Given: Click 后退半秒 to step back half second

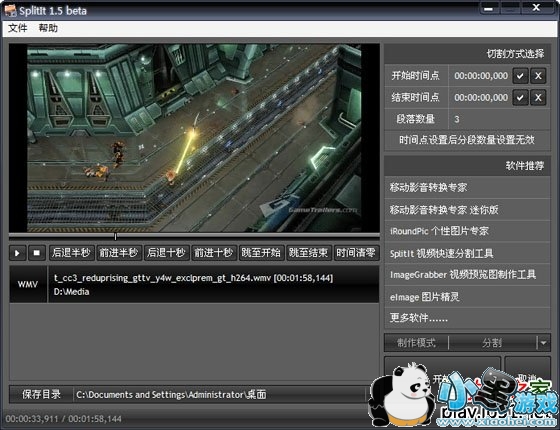Looking at the screenshot, I should coord(71,253).
